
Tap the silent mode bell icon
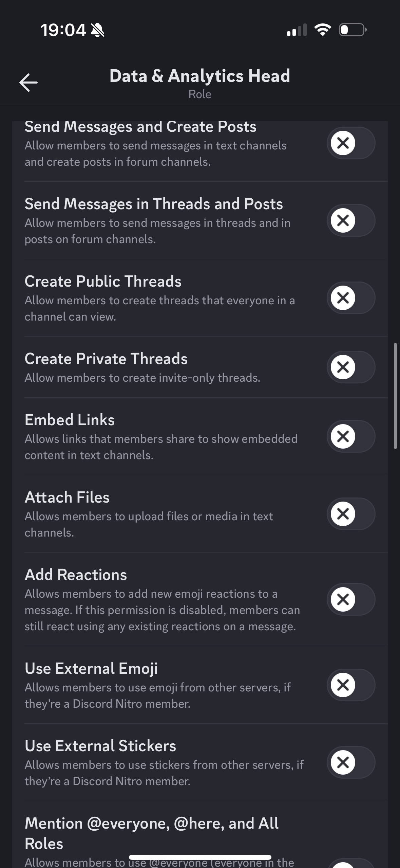98,31
